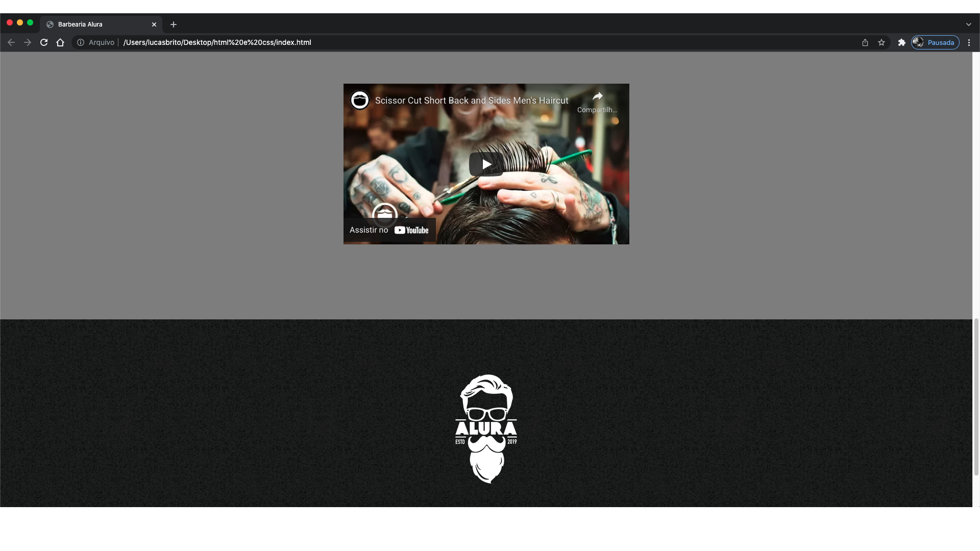Reload the current page
Viewport: 980px width, 551px height.
(x=44, y=42)
